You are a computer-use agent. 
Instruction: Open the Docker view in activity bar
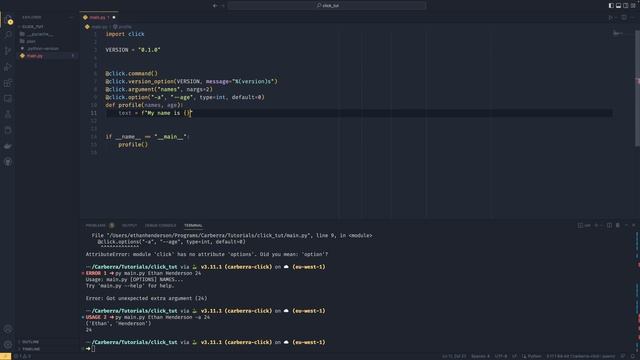coord(8,146)
